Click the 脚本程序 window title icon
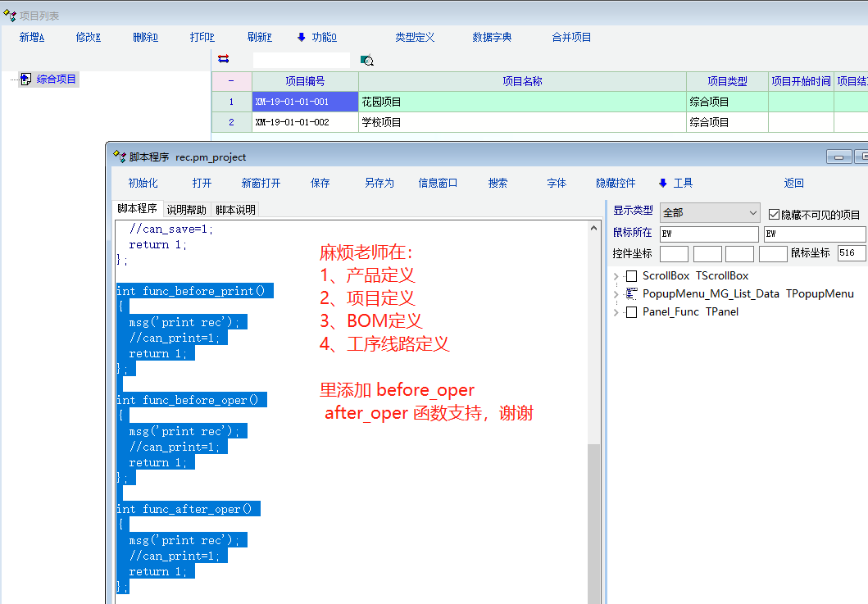This screenshot has width=868, height=604. (x=119, y=157)
